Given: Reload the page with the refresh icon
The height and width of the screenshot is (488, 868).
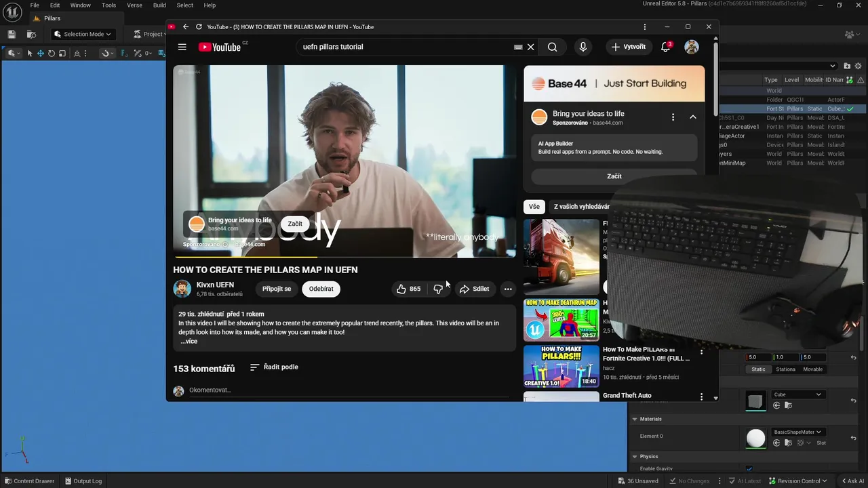Looking at the screenshot, I should coord(199,26).
